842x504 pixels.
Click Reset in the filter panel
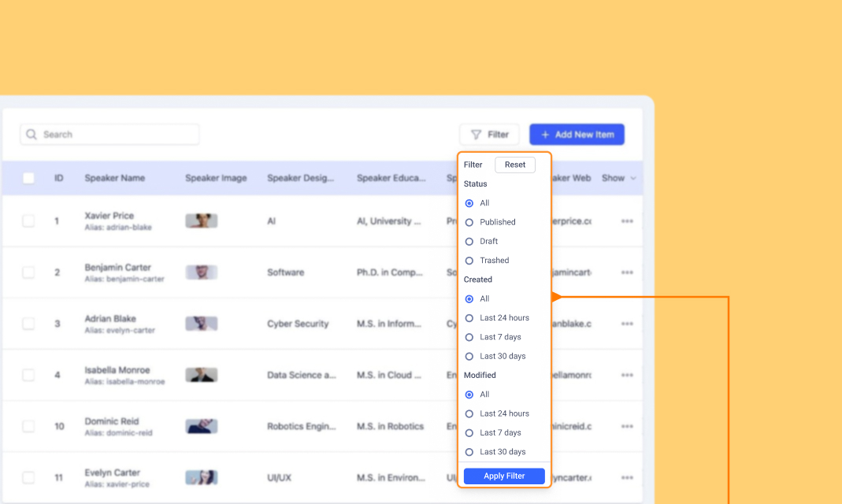[515, 165]
